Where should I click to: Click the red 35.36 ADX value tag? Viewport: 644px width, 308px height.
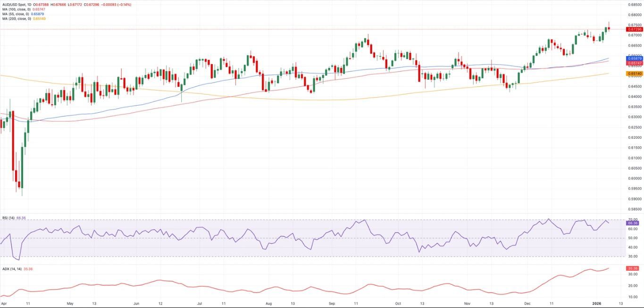click(x=632, y=267)
